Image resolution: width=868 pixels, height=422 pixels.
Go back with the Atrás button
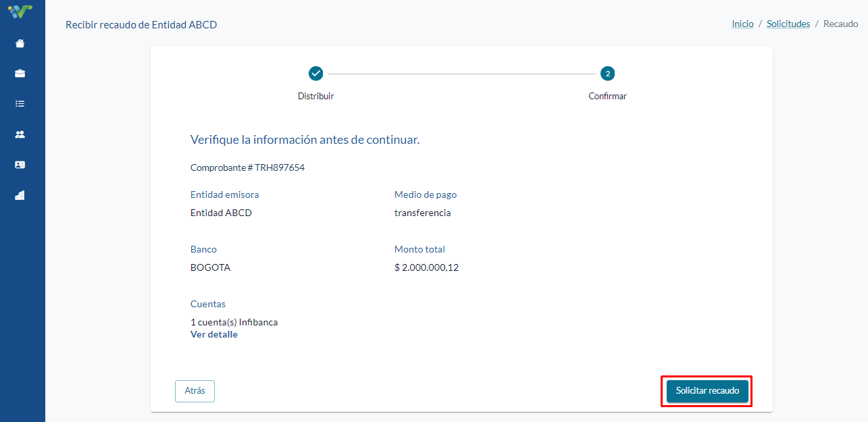point(195,391)
